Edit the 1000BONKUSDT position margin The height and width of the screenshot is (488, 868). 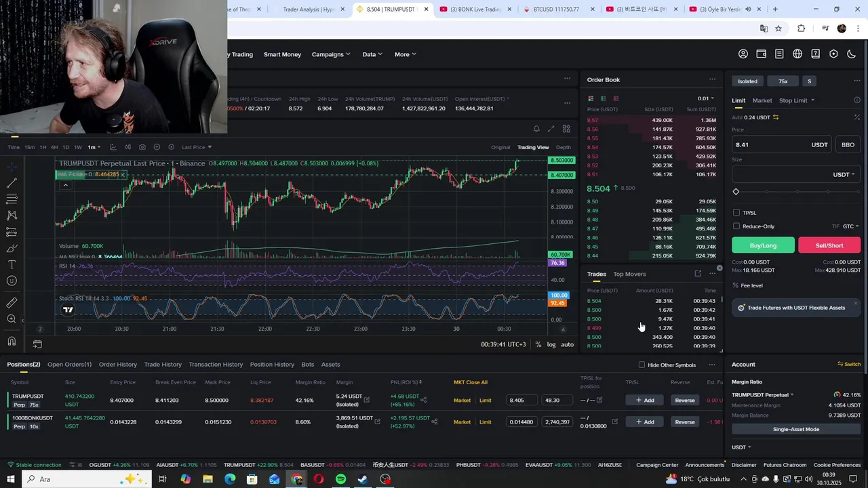(377, 422)
